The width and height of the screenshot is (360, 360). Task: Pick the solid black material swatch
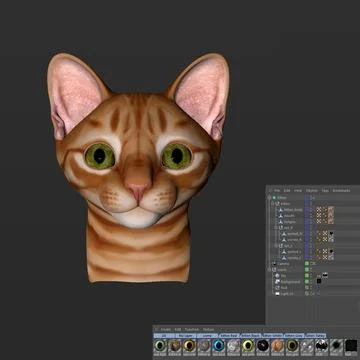[351, 346]
